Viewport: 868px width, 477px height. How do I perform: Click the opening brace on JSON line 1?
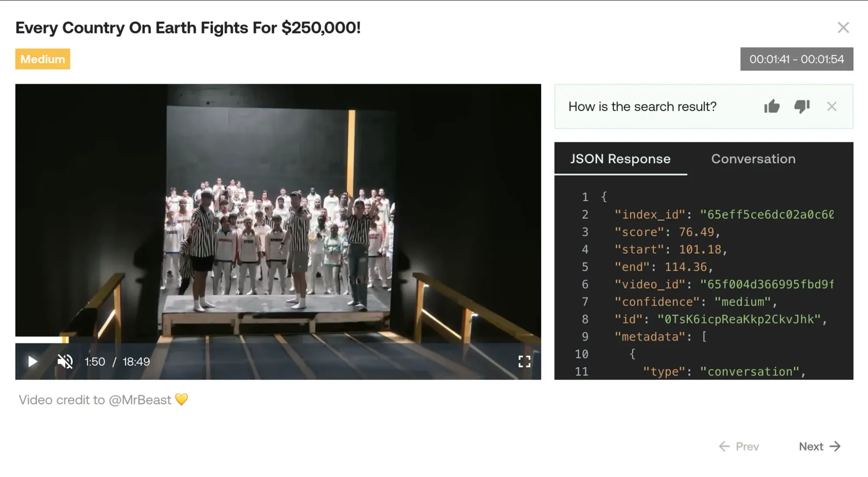coord(604,197)
